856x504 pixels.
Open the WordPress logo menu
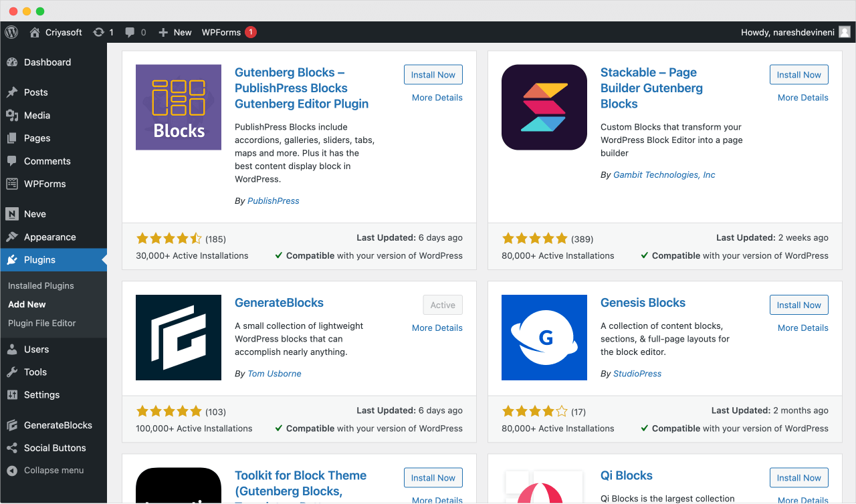11,32
